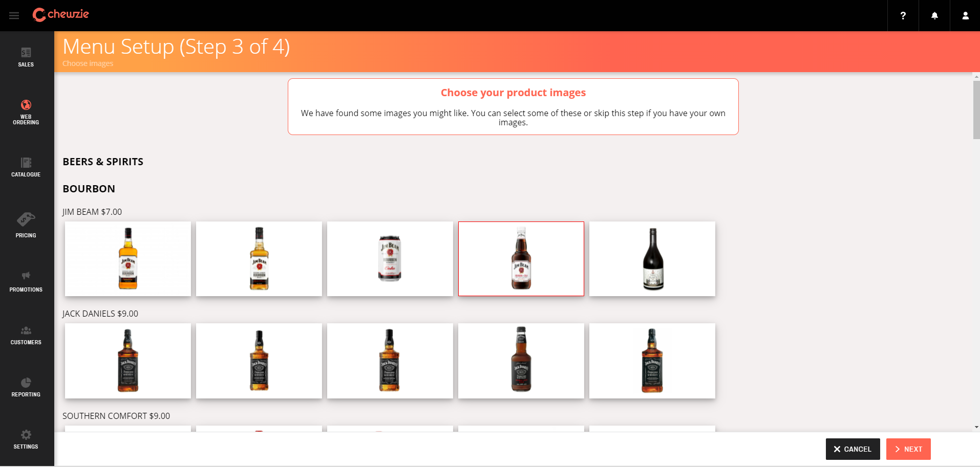Open the help question mark icon
The width and height of the screenshot is (980, 467).
(903, 15)
